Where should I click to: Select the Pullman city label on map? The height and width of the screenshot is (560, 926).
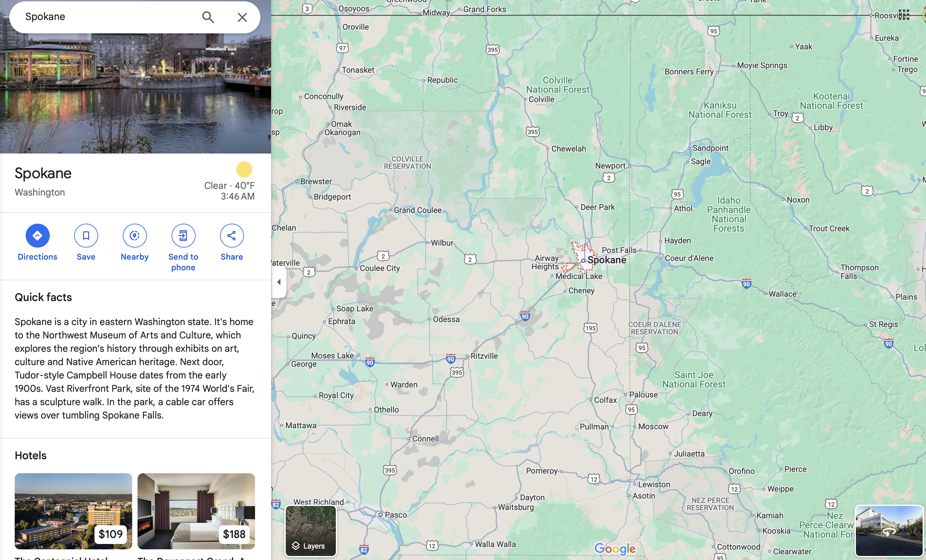(x=594, y=427)
